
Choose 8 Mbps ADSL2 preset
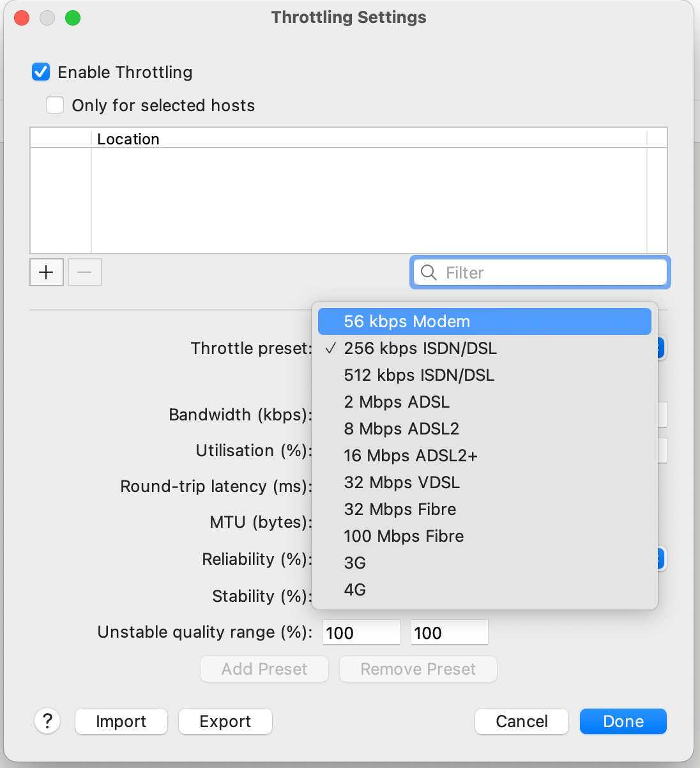click(401, 429)
